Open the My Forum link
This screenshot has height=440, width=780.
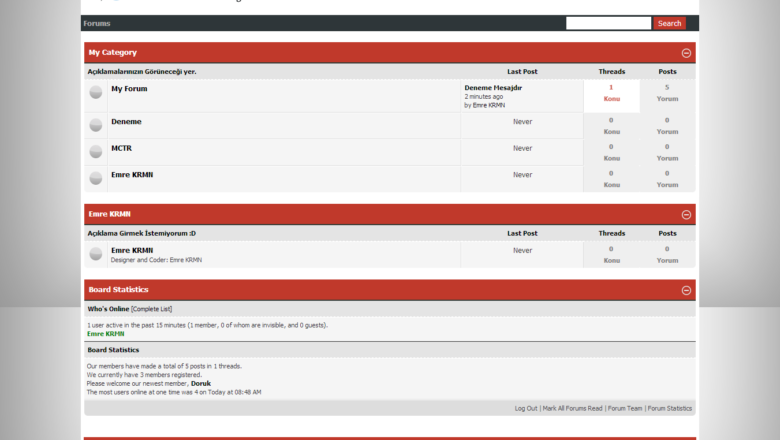point(129,89)
